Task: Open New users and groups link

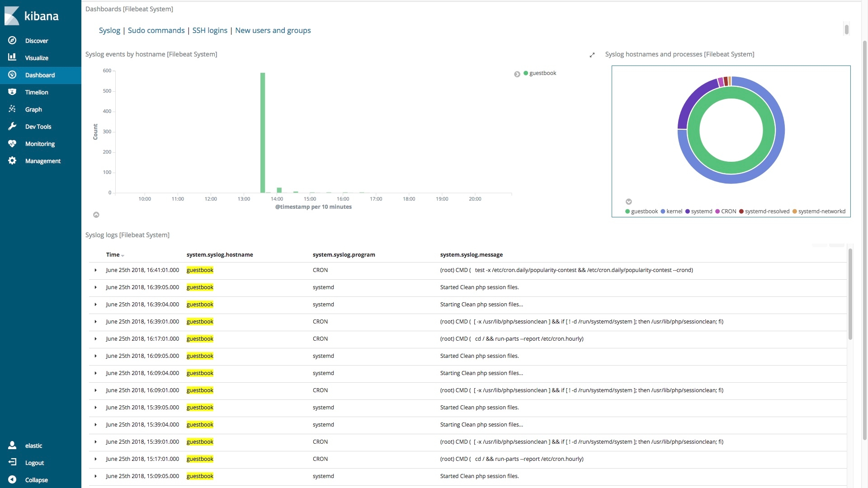Action: [273, 30]
